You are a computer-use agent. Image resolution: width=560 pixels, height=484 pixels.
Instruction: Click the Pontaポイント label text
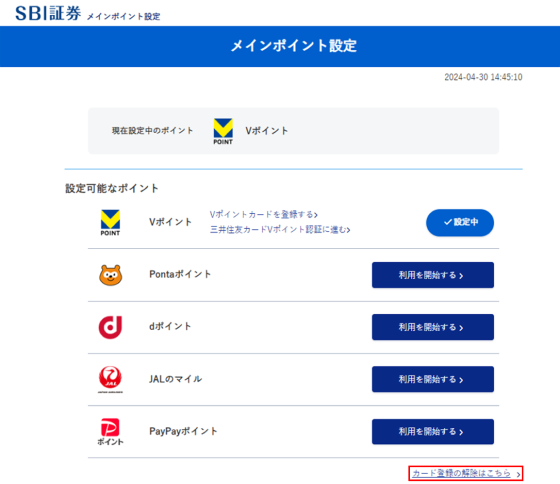(180, 274)
